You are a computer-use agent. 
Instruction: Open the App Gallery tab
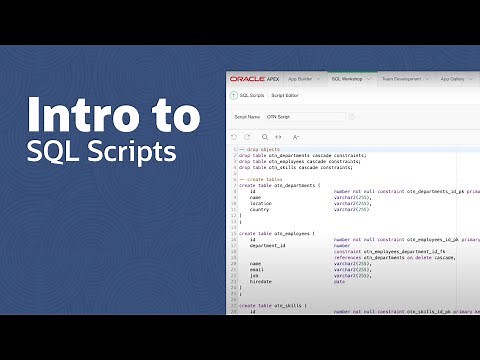[452, 79]
